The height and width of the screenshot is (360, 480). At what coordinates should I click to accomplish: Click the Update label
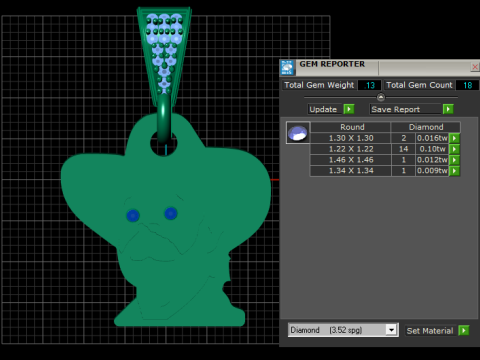(323, 109)
